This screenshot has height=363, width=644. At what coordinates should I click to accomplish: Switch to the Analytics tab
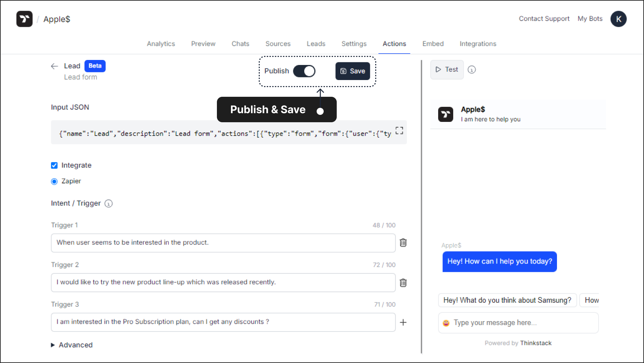coord(161,44)
